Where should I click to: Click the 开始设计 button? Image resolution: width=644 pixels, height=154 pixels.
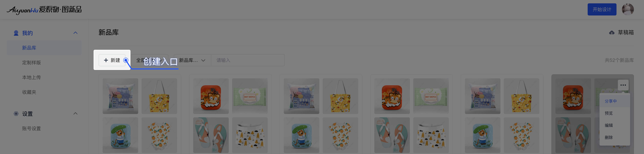coord(602,10)
